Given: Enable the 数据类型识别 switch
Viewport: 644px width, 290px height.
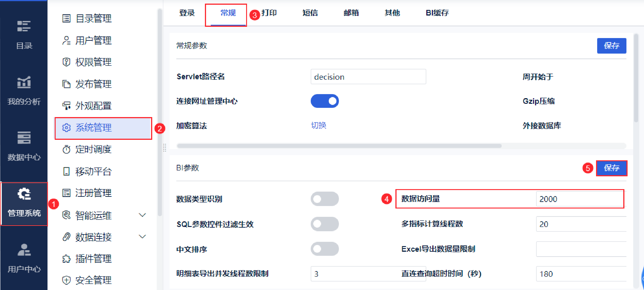Looking at the screenshot, I should (324, 199).
